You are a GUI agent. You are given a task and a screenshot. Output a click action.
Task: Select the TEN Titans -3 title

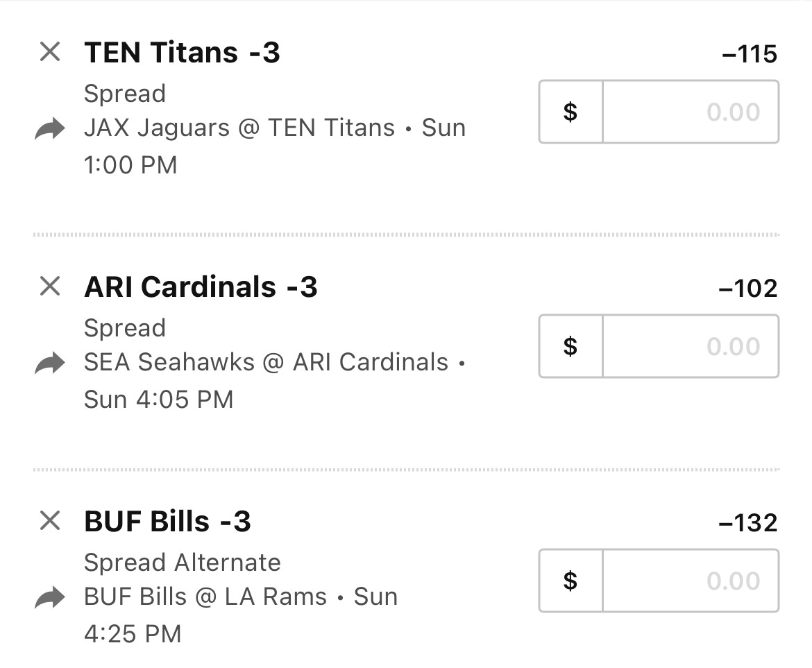pyautogui.click(x=183, y=53)
